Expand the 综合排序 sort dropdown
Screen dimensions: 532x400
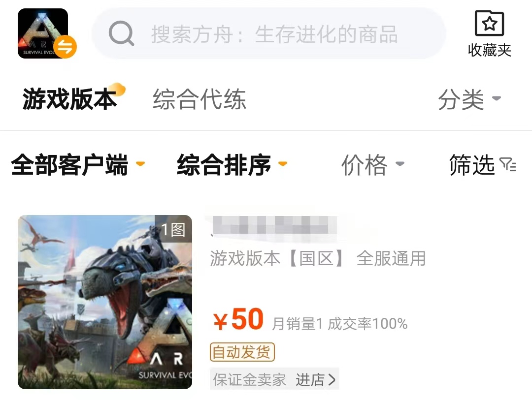tap(232, 165)
